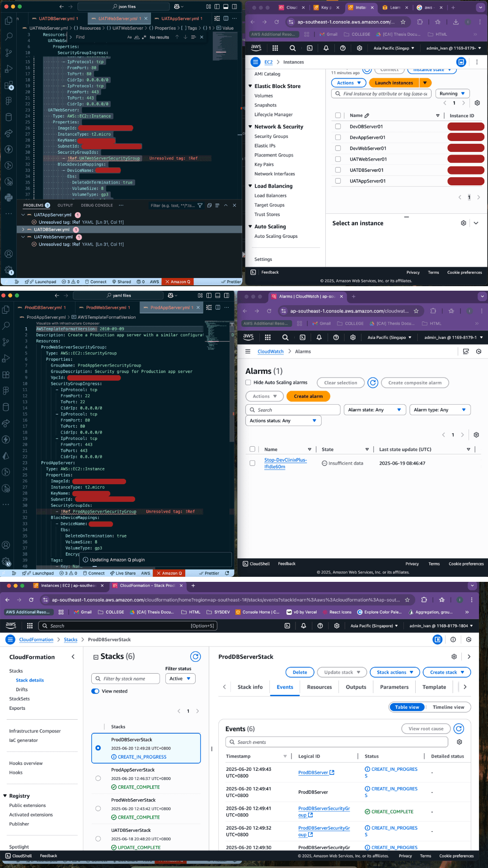Click the edit pencil next to Name column
The height and width of the screenshot is (868, 488).
pos(367,116)
